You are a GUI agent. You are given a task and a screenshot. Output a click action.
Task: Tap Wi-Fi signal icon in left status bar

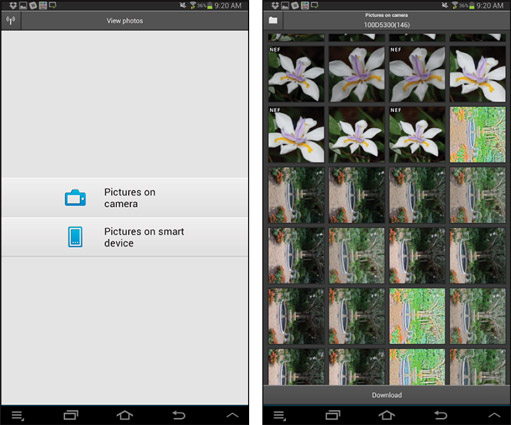click(193, 5)
